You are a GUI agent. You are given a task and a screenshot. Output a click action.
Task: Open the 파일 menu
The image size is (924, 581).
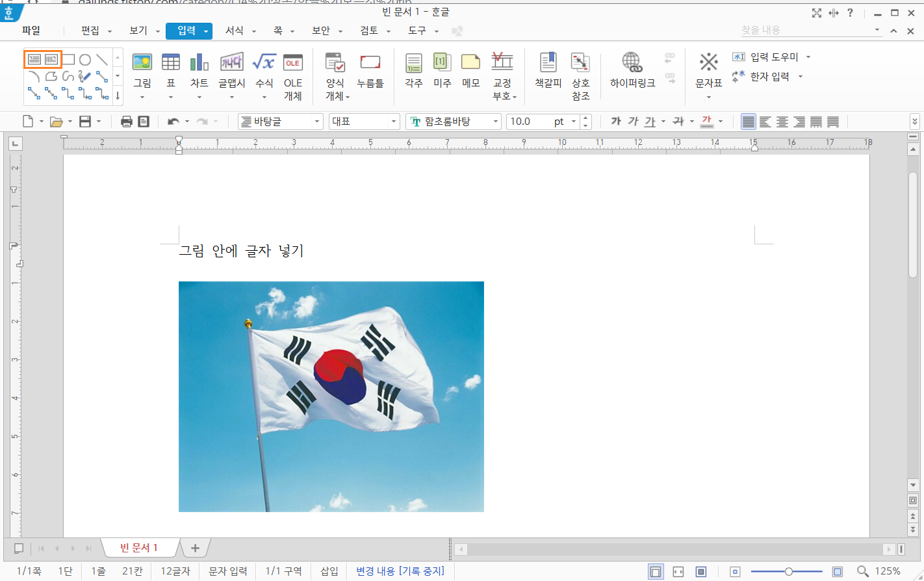(x=31, y=31)
